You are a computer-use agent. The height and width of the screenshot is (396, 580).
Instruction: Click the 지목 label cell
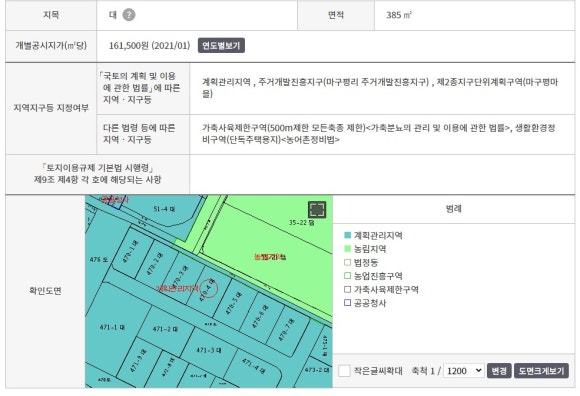51,15
